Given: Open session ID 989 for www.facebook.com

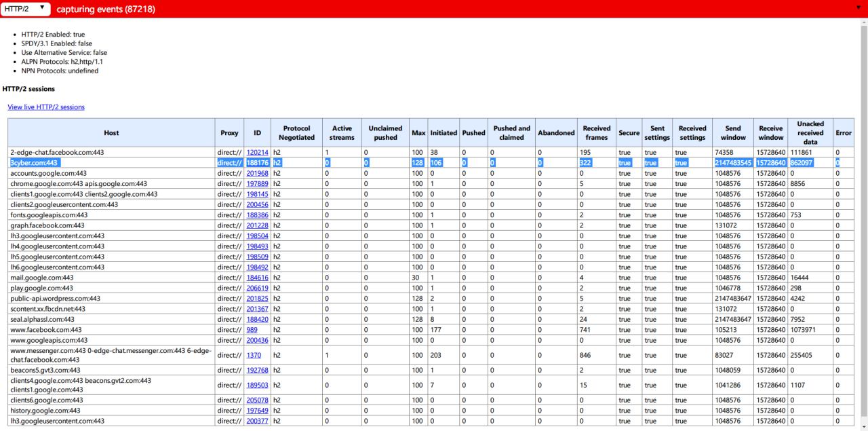Looking at the screenshot, I should 252,330.
